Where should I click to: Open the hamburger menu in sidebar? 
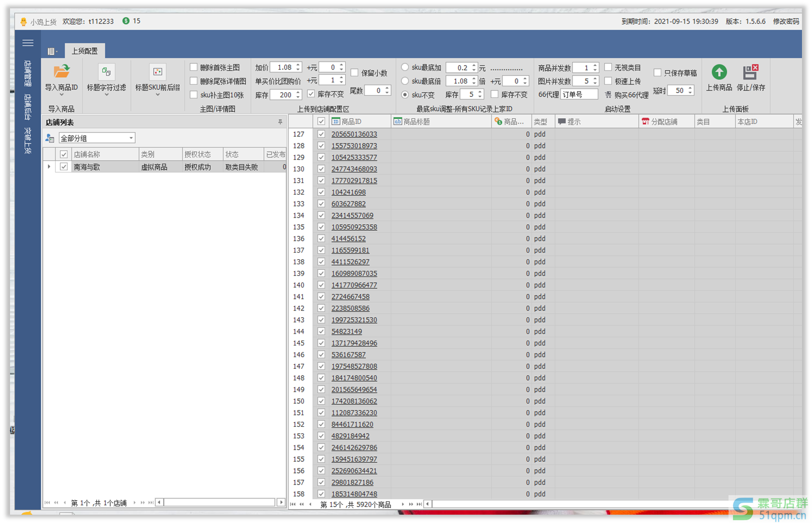point(28,43)
